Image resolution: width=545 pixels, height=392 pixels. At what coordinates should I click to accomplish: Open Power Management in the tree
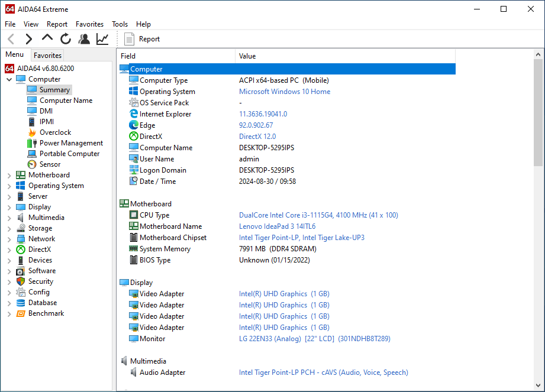[71, 143]
